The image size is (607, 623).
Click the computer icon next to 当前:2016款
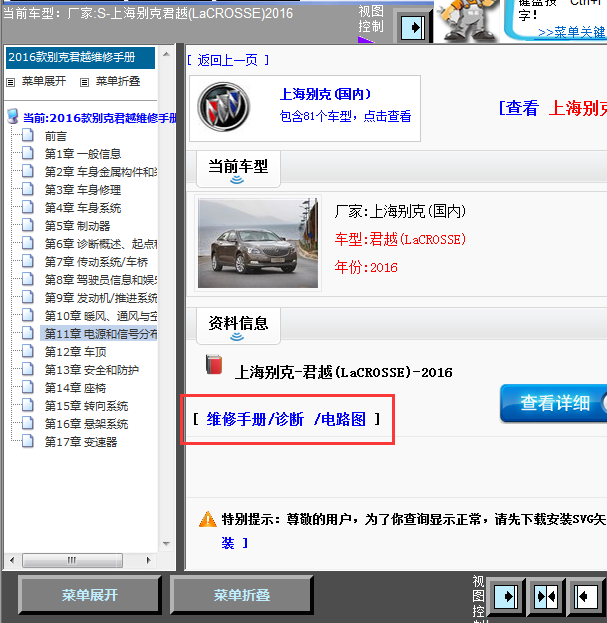tap(13, 116)
